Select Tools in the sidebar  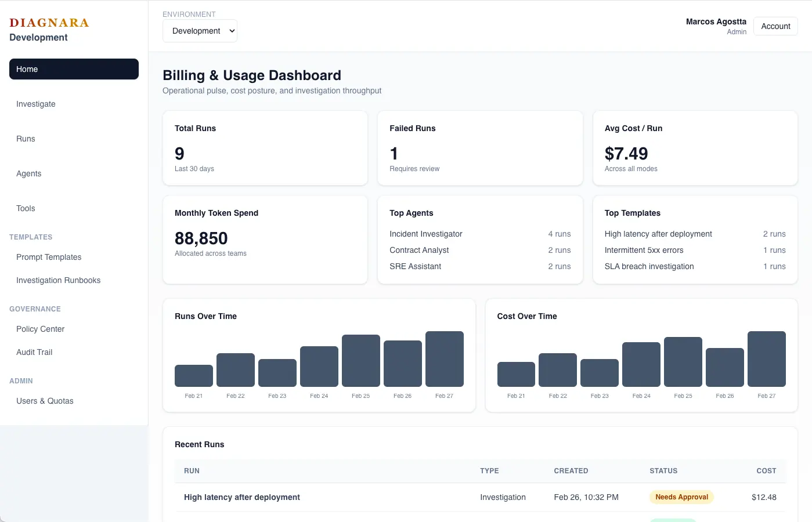tap(26, 208)
